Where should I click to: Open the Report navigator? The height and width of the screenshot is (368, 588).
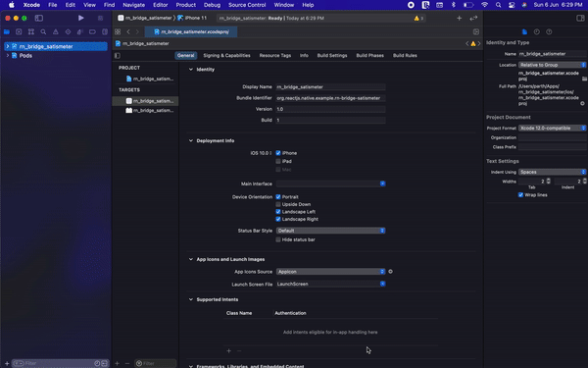[x=105, y=32]
